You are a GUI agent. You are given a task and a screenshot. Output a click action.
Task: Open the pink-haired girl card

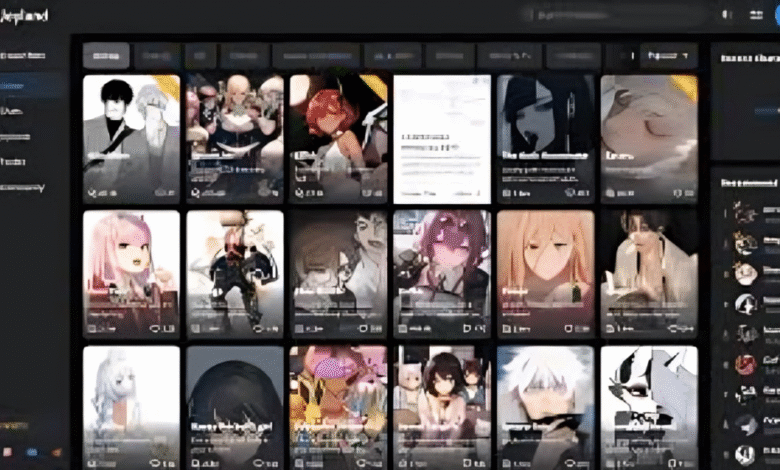coord(131,274)
